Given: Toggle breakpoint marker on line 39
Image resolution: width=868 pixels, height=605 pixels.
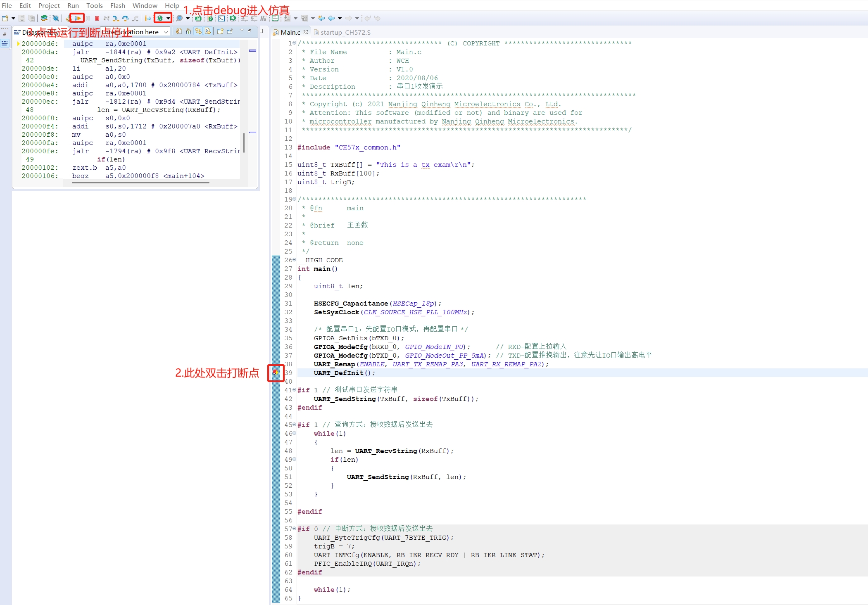Looking at the screenshot, I should tap(275, 372).
